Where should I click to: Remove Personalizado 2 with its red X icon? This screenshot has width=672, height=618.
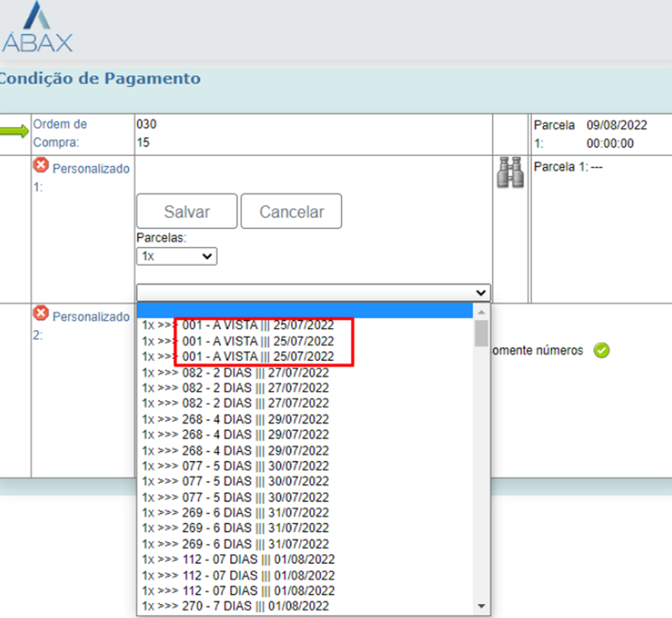(41, 313)
